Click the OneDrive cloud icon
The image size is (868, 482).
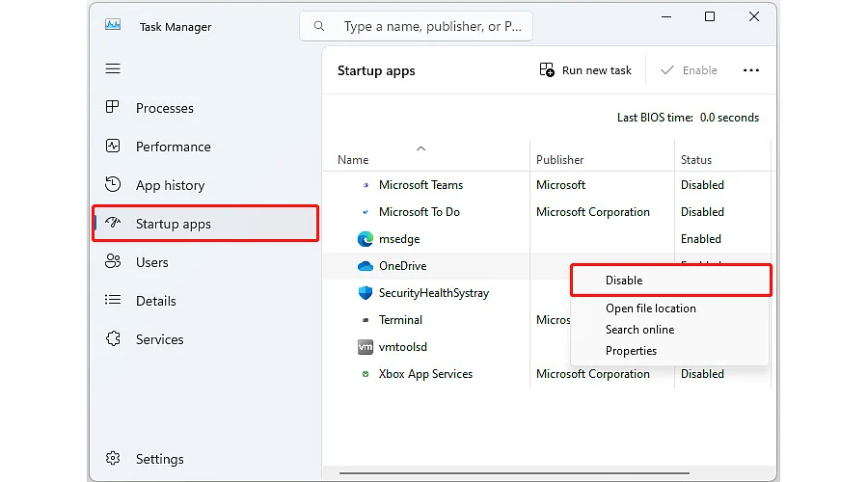click(366, 266)
